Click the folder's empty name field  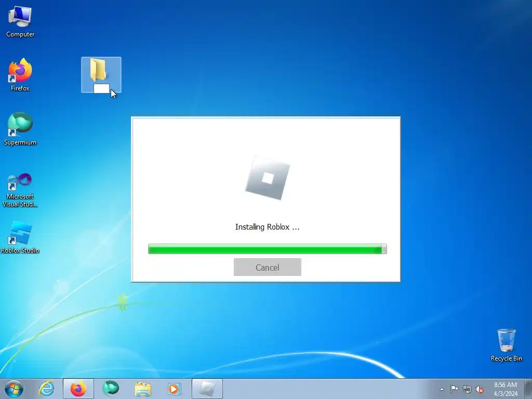pyautogui.click(x=101, y=88)
